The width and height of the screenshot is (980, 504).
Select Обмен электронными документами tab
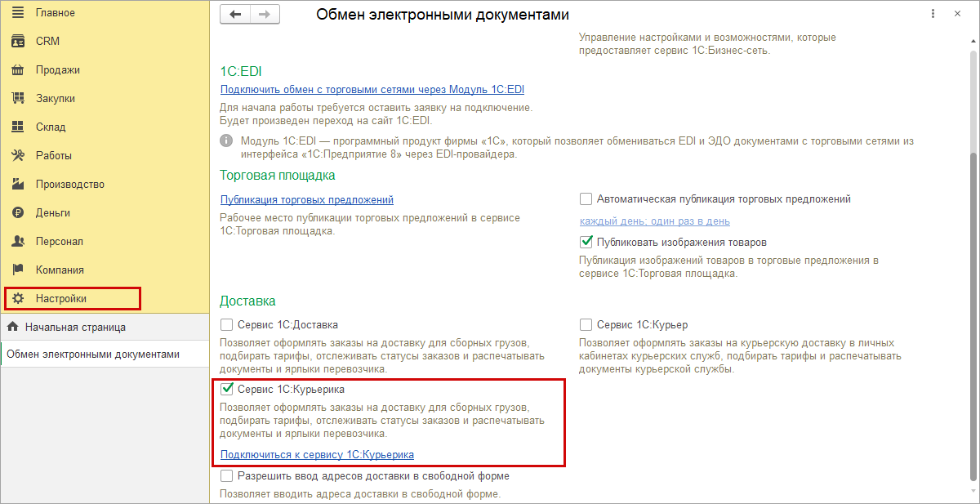click(x=105, y=355)
